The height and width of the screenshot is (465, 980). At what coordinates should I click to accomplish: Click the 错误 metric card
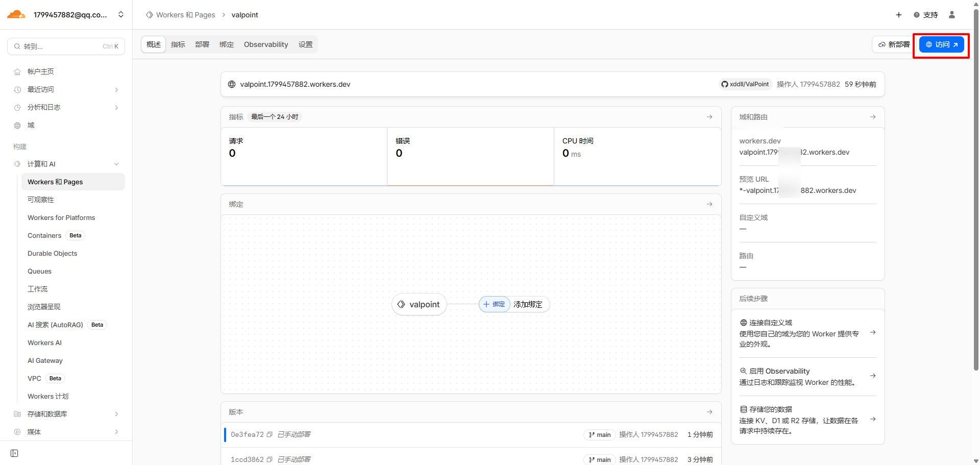click(x=471, y=156)
